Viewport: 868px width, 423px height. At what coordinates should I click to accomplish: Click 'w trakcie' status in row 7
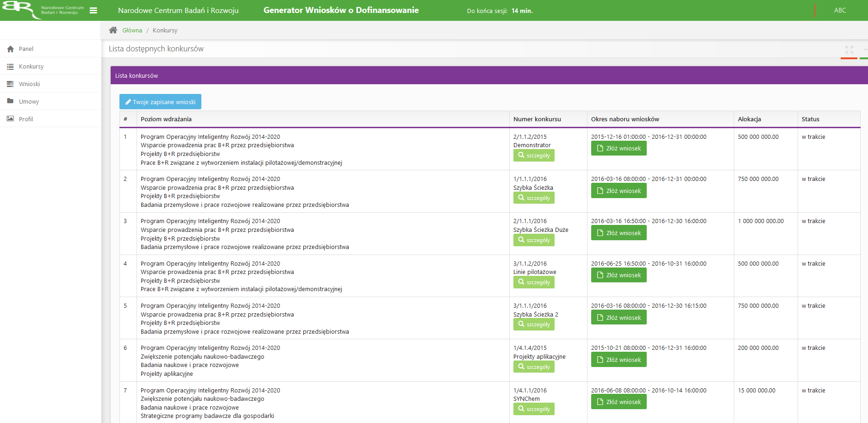(x=813, y=391)
